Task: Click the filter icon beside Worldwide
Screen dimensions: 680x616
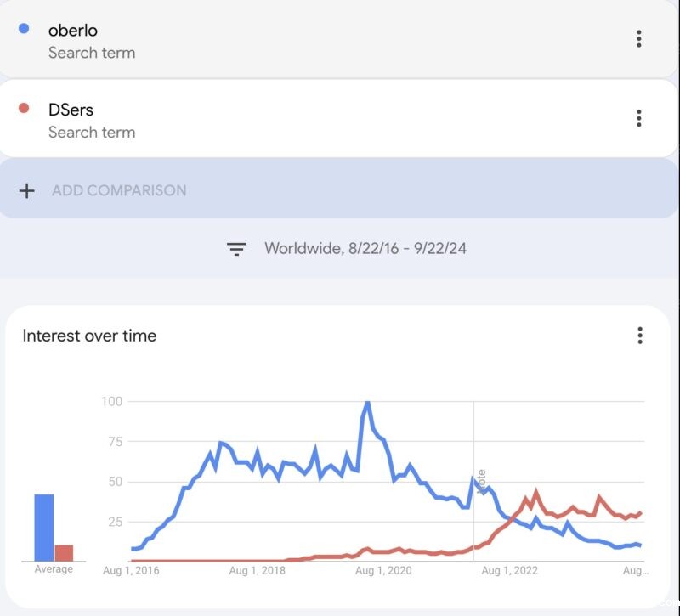Action: pyautogui.click(x=236, y=249)
